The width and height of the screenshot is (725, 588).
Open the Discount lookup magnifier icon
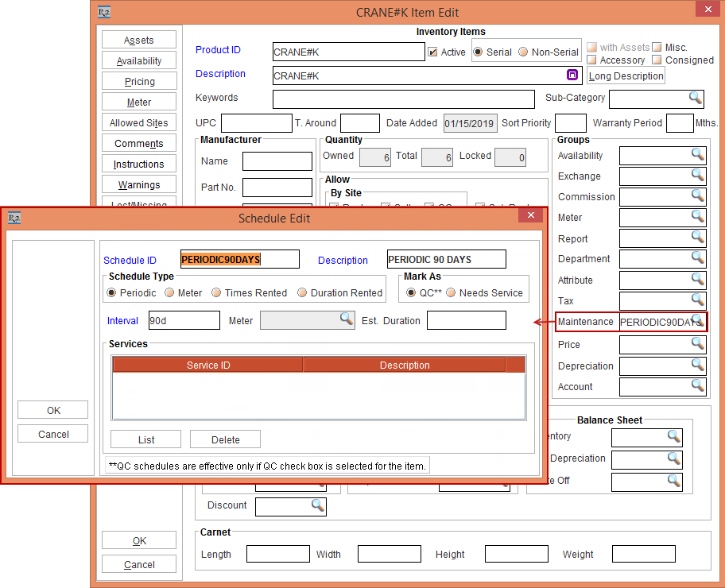click(317, 505)
